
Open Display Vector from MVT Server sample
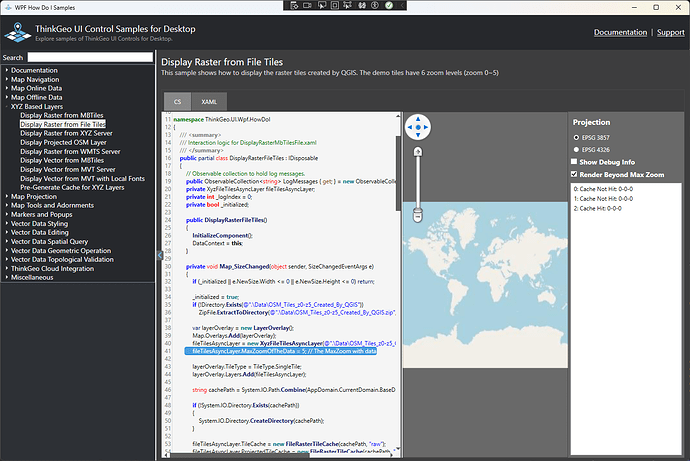coord(68,169)
